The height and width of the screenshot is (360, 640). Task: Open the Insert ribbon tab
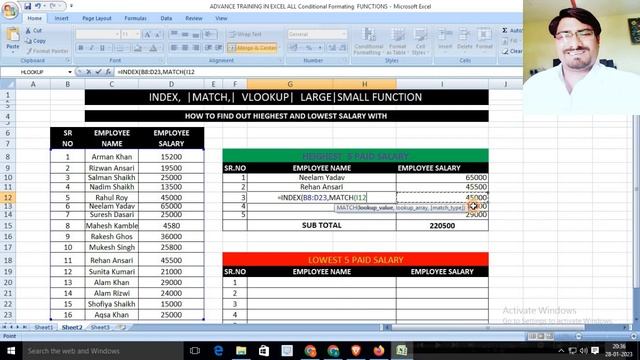tap(62, 18)
